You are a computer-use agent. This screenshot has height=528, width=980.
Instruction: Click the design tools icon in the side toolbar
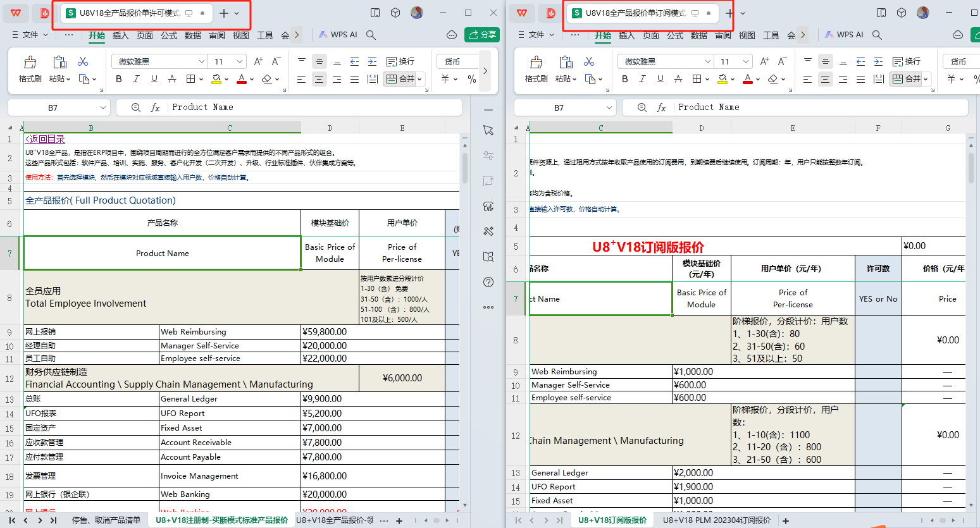[x=488, y=231]
